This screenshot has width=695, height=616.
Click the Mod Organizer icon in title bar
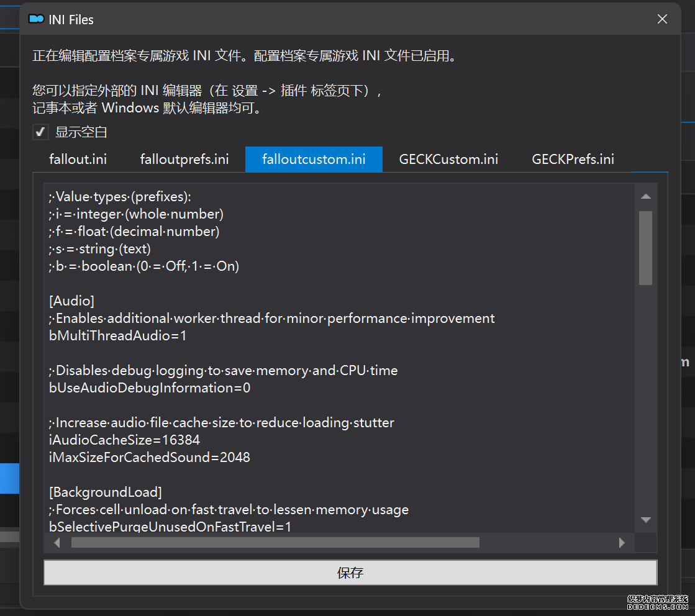click(37, 19)
